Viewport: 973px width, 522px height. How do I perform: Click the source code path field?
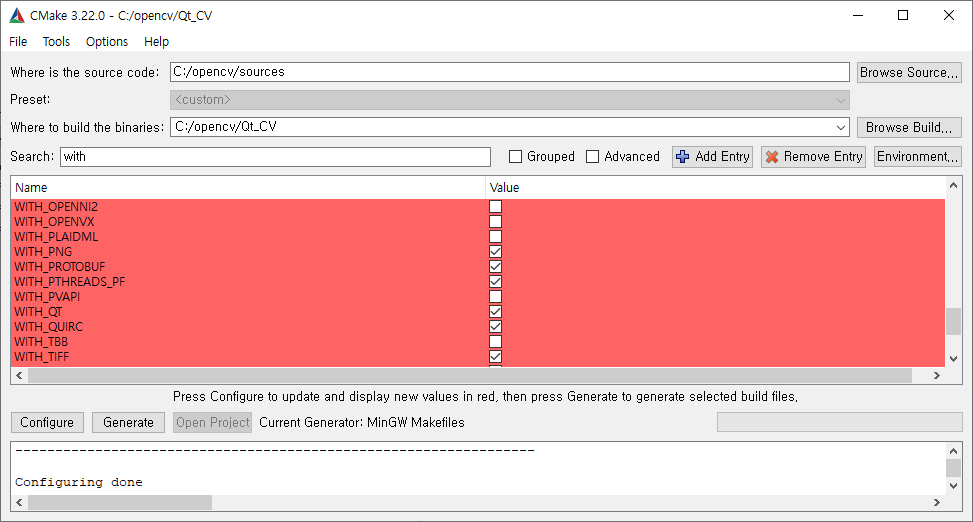click(509, 72)
